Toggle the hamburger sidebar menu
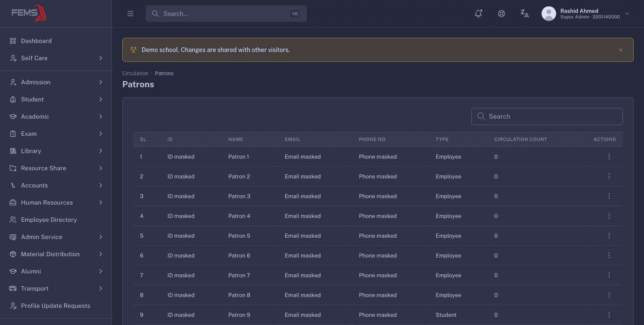This screenshot has height=325, width=644. click(130, 14)
